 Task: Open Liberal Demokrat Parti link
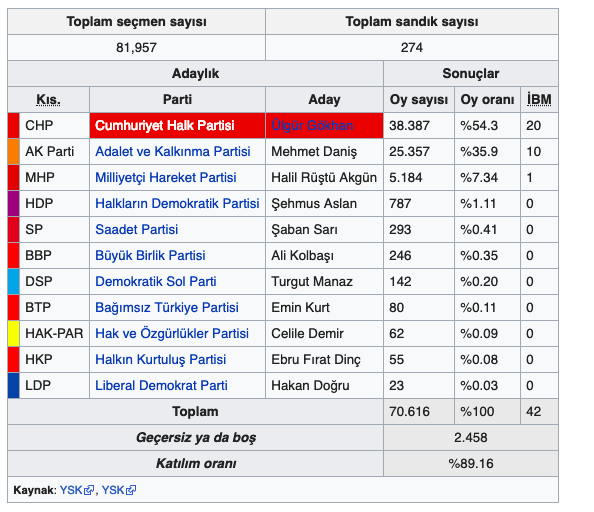coord(161,386)
